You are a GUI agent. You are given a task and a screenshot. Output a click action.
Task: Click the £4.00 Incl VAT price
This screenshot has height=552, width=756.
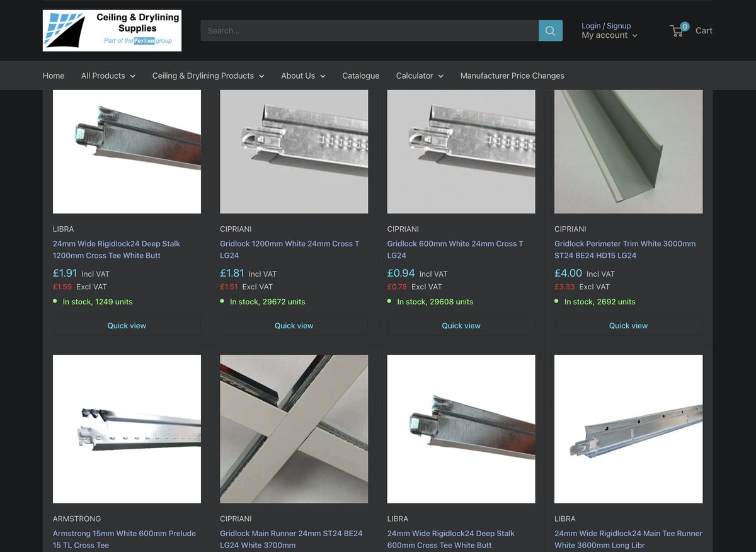pyautogui.click(x=585, y=273)
